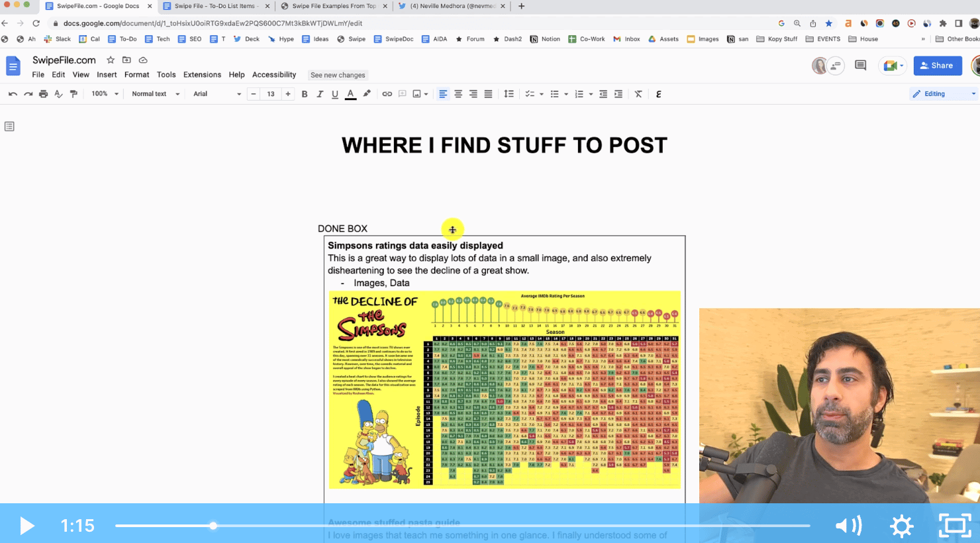The width and height of the screenshot is (980, 543).
Task: Toggle the video volume icon
Action: pyautogui.click(x=848, y=526)
